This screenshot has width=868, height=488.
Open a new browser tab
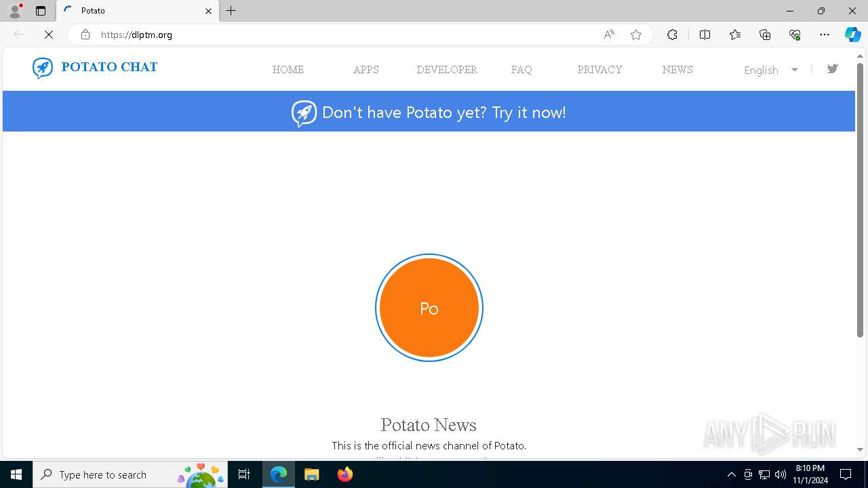tap(231, 11)
